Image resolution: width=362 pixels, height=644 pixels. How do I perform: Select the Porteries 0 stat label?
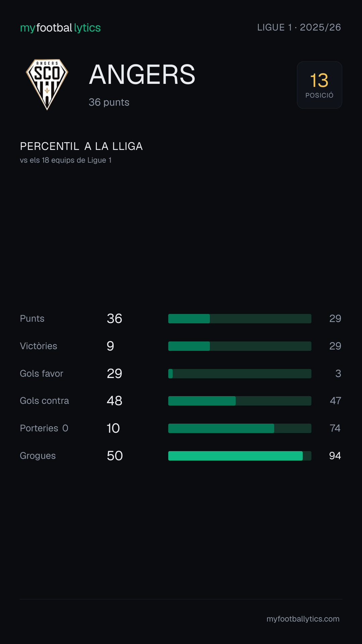pyautogui.click(x=44, y=428)
